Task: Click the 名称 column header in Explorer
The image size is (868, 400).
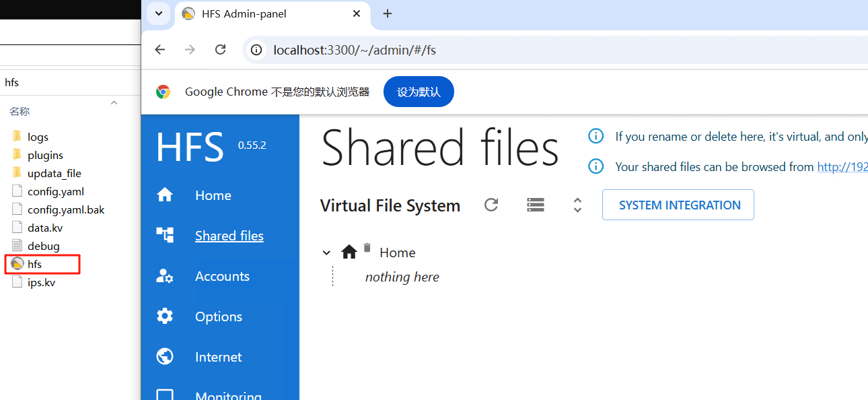Action: click(20, 111)
